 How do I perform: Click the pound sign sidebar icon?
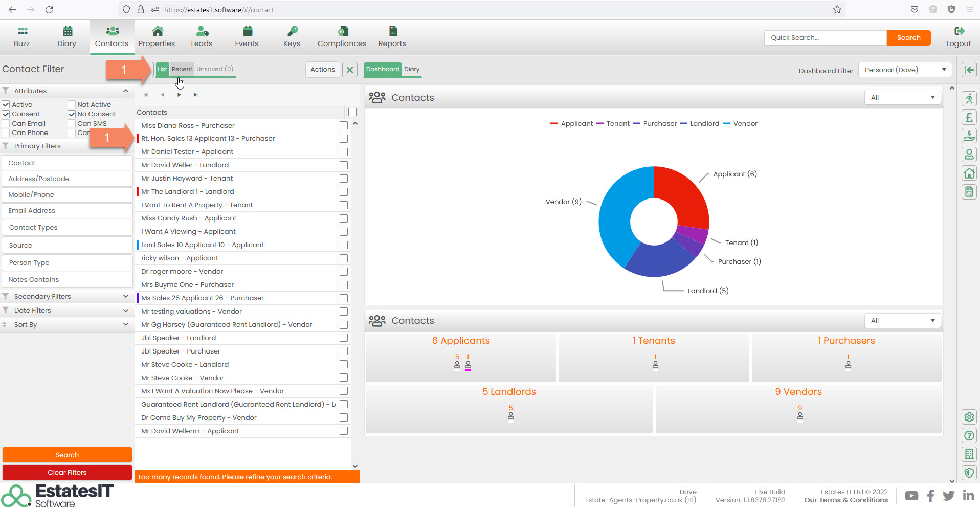click(x=969, y=118)
